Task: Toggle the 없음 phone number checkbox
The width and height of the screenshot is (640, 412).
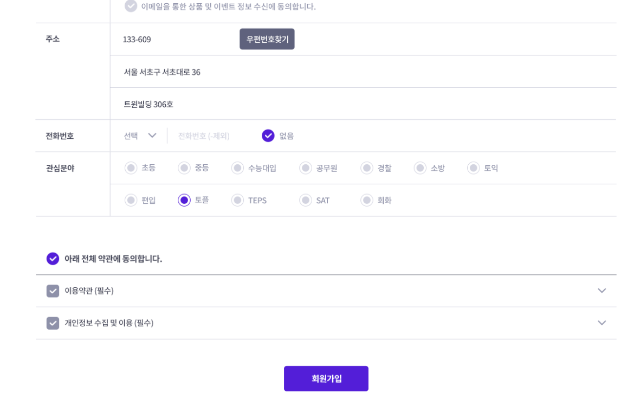Action: click(268, 136)
